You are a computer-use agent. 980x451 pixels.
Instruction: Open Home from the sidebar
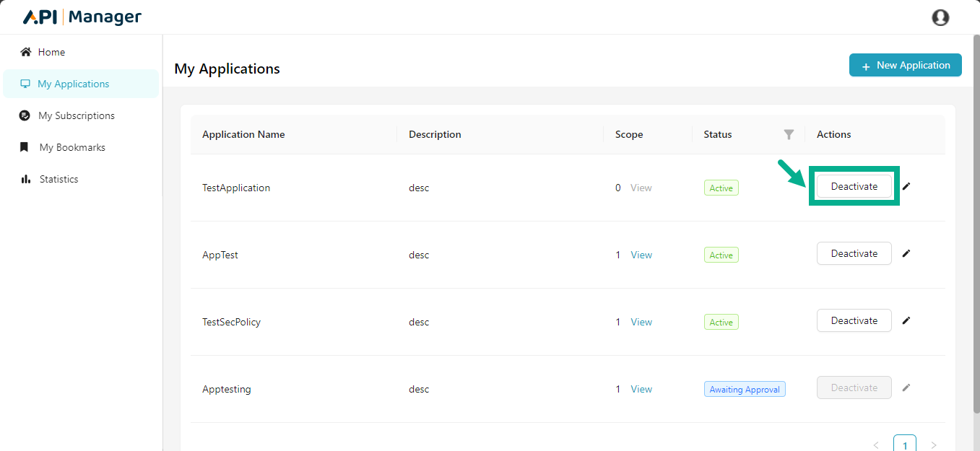click(51, 52)
